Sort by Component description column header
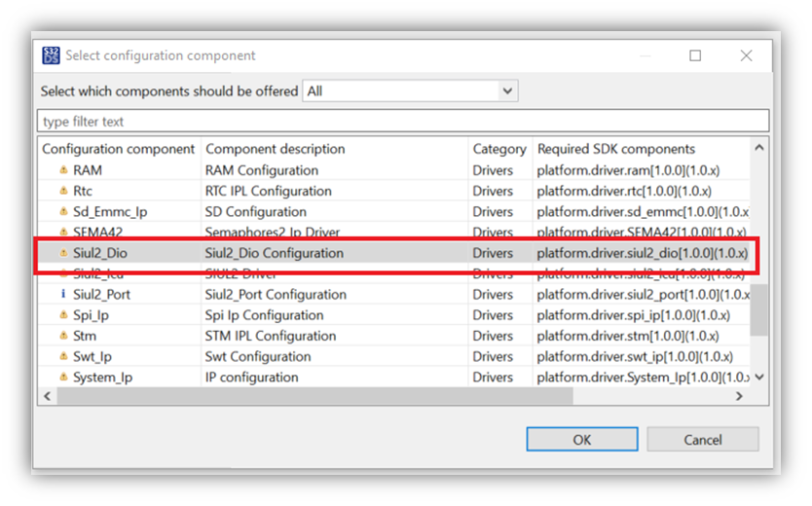 [276, 149]
